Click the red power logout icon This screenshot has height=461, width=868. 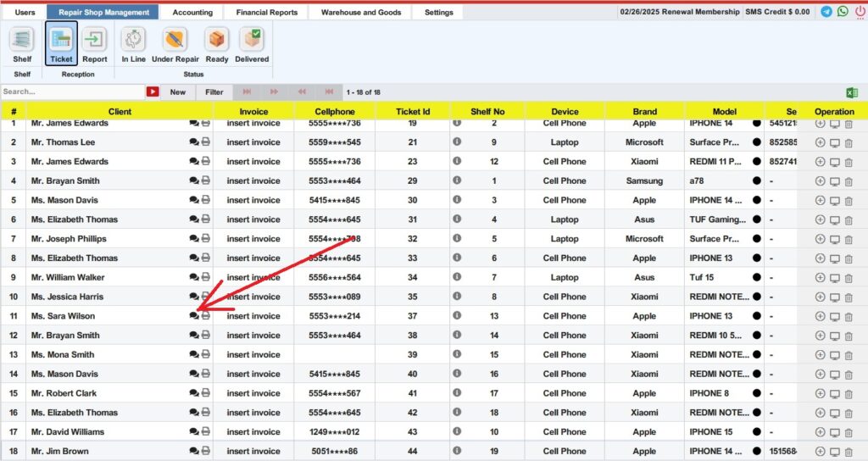pos(860,12)
